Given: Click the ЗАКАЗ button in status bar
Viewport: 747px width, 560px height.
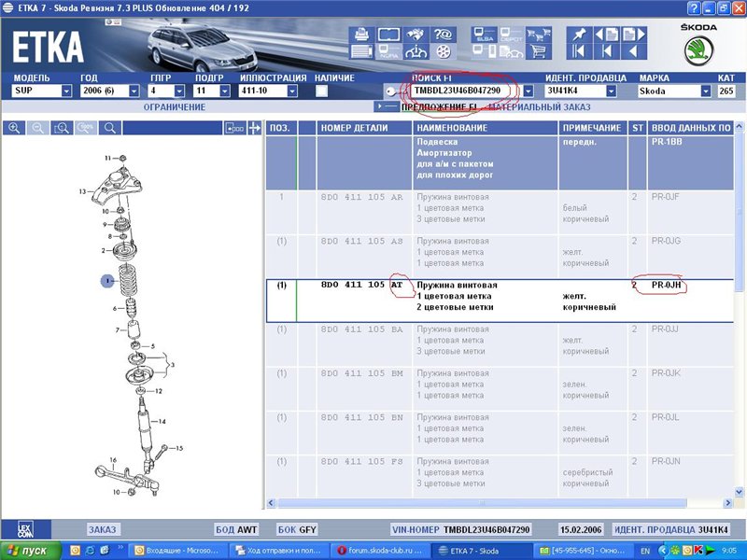Looking at the screenshot, I should [x=103, y=529].
